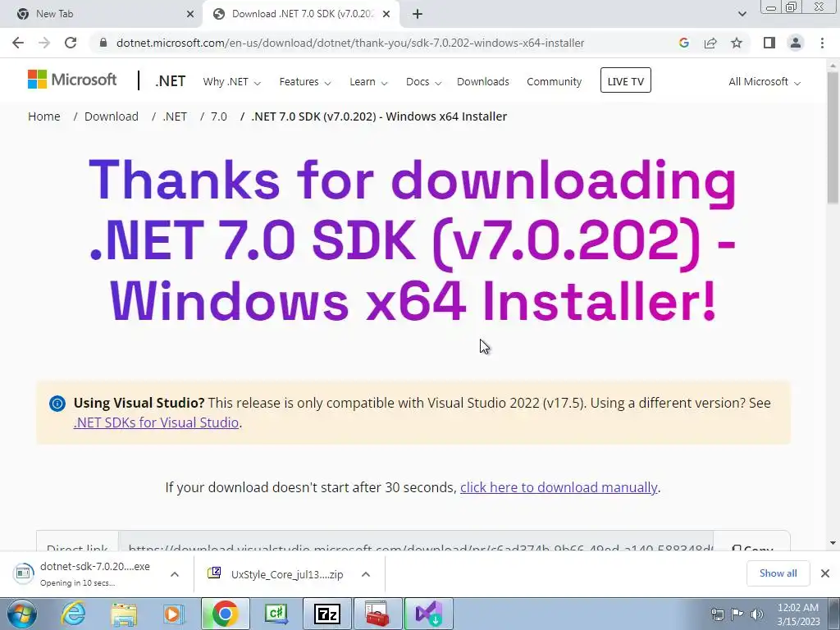Go to Home breadcrumb
The height and width of the screenshot is (630, 840).
[44, 116]
